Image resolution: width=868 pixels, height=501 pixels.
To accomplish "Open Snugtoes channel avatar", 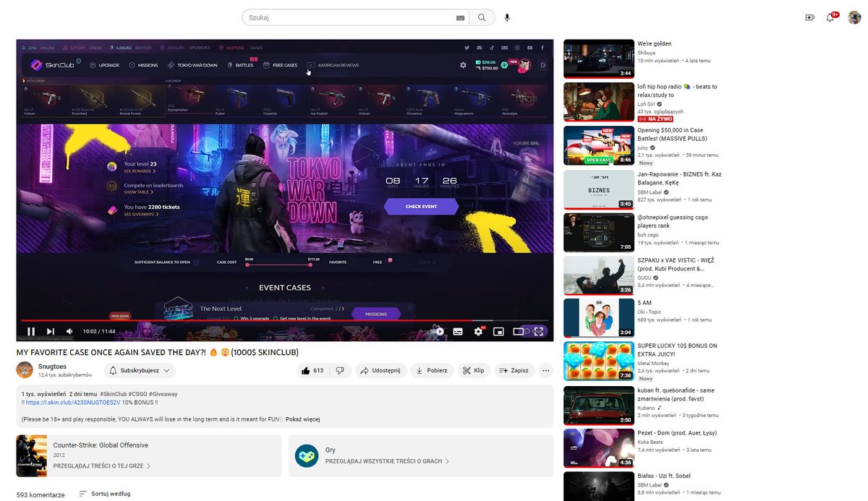I will click(x=25, y=370).
